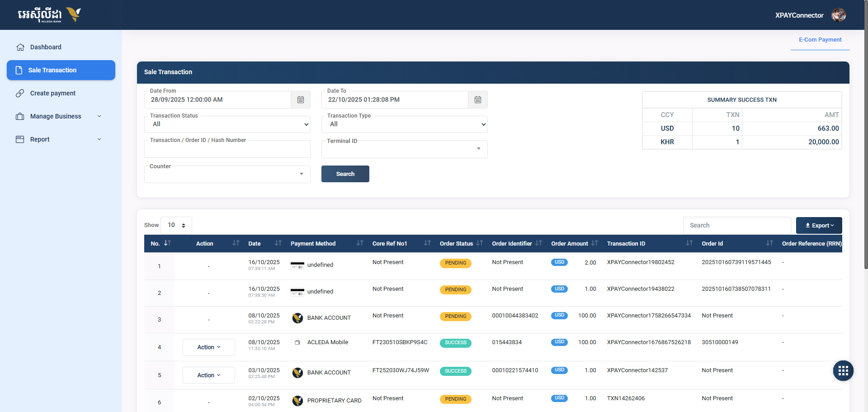Screen dimensions: 868x412
Task: Click the Search button
Action: 345,174
